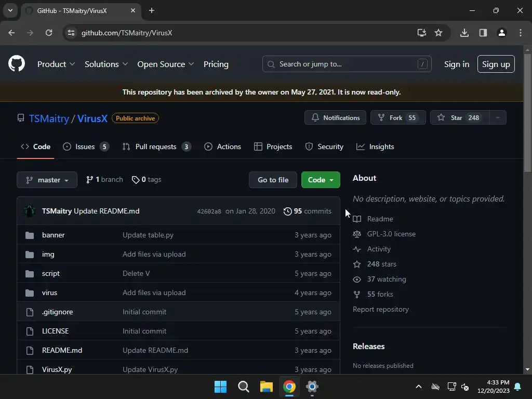The height and width of the screenshot is (399, 532).
Task: Expand the Solutions menu
Action: (x=106, y=64)
